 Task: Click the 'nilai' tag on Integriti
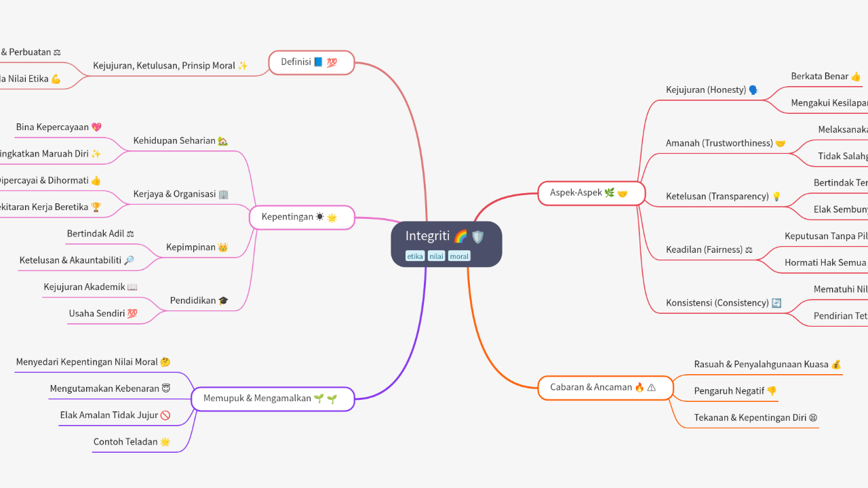436,256
